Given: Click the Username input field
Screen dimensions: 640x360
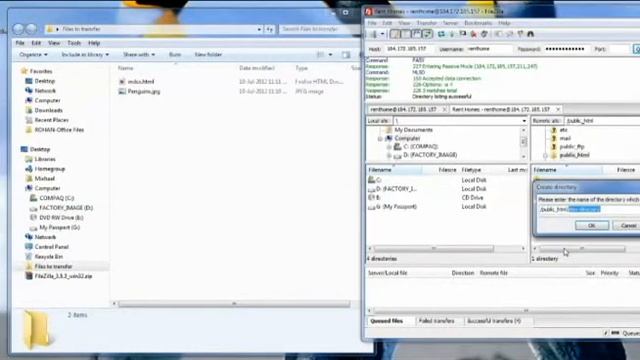Looking at the screenshot, I should [x=489, y=49].
